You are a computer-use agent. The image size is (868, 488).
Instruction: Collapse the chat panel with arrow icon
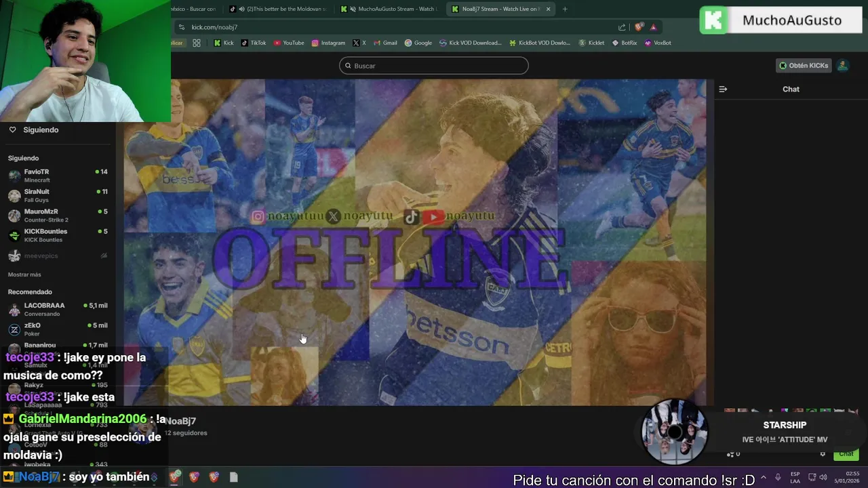723,89
